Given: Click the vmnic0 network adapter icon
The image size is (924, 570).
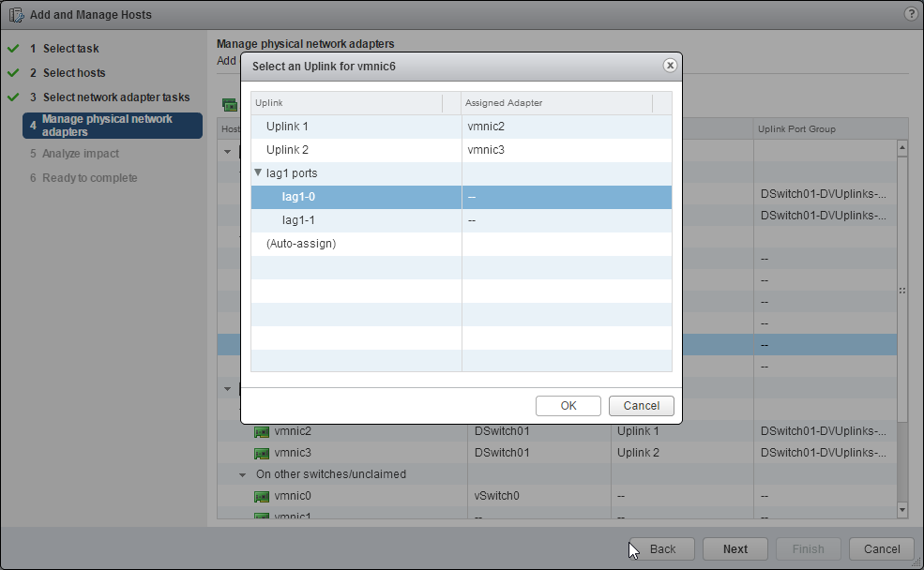Looking at the screenshot, I should coord(263,496).
